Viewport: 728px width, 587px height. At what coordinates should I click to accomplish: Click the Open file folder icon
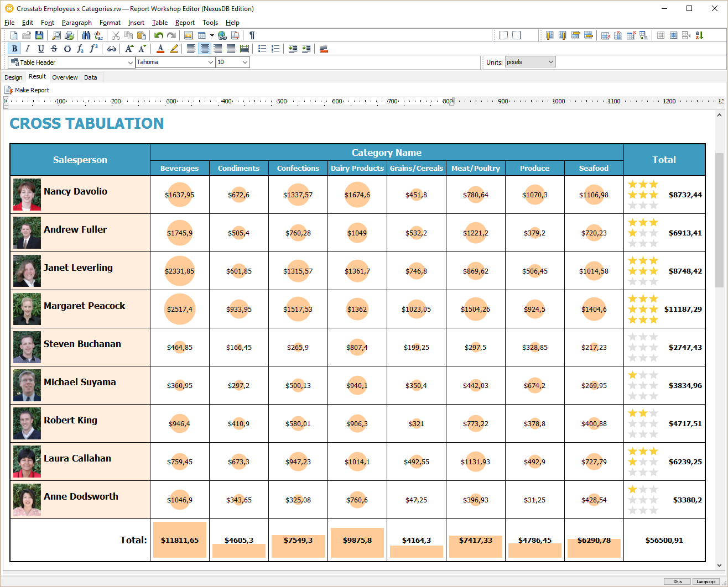pyautogui.click(x=26, y=35)
